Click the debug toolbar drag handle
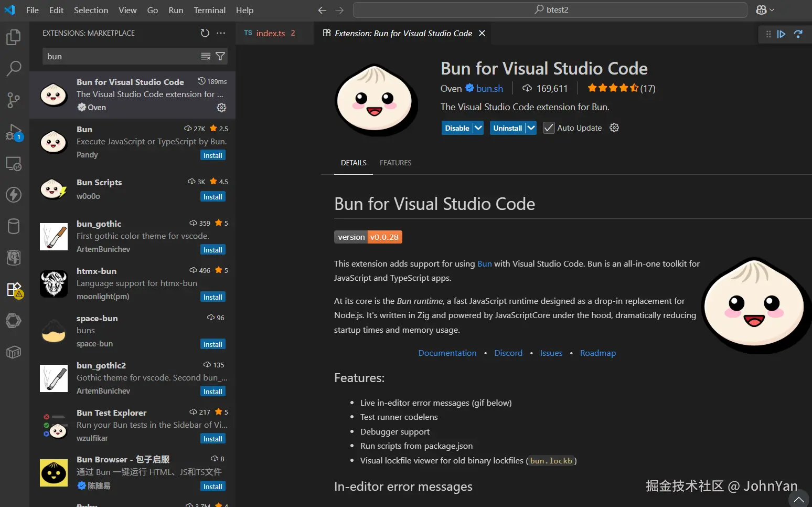 point(768,34)
